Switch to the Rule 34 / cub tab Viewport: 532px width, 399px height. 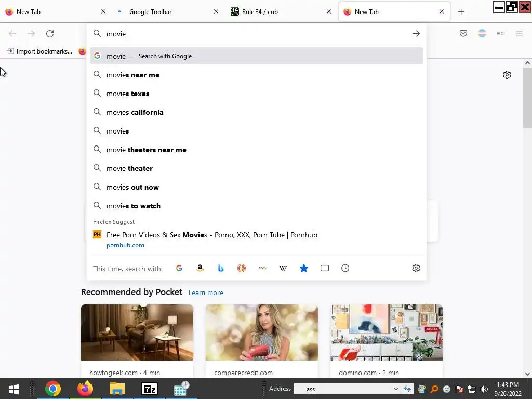pos(281,12)
